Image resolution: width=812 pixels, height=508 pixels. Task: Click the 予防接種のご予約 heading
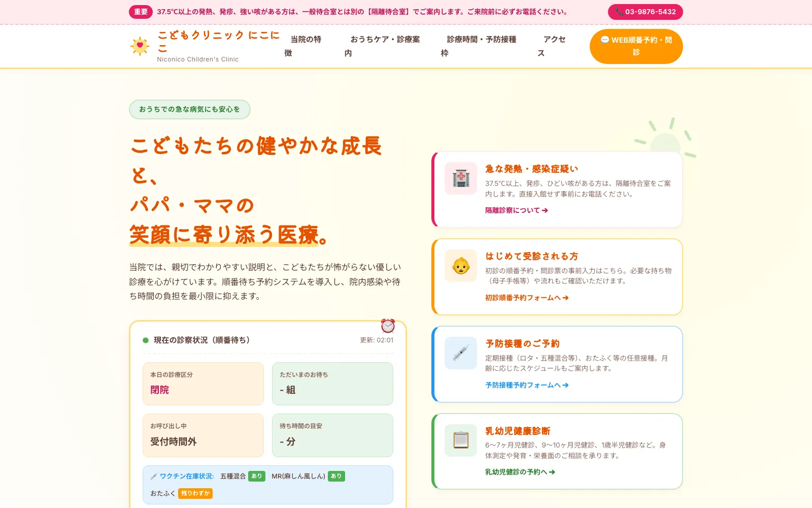522,344
